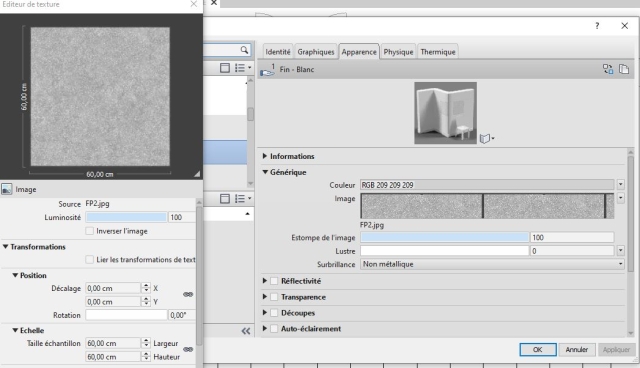Viewport: 640px width, 368px height.
Task: Increment the Décalage X stepper
Action: pyautogui.click(x=146, y=286)
